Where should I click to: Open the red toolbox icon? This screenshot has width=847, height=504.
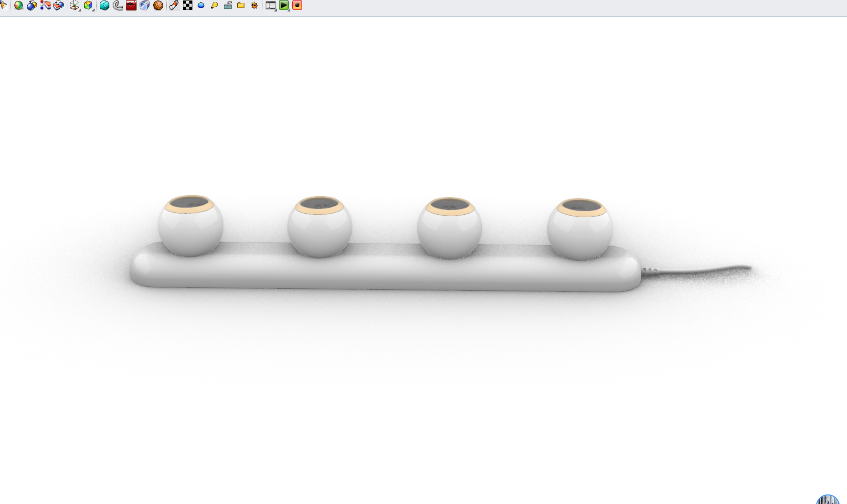coord(131,6)
